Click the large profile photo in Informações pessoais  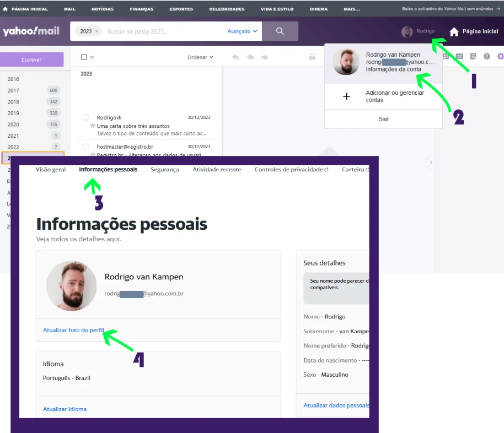(x=71, y=285)
